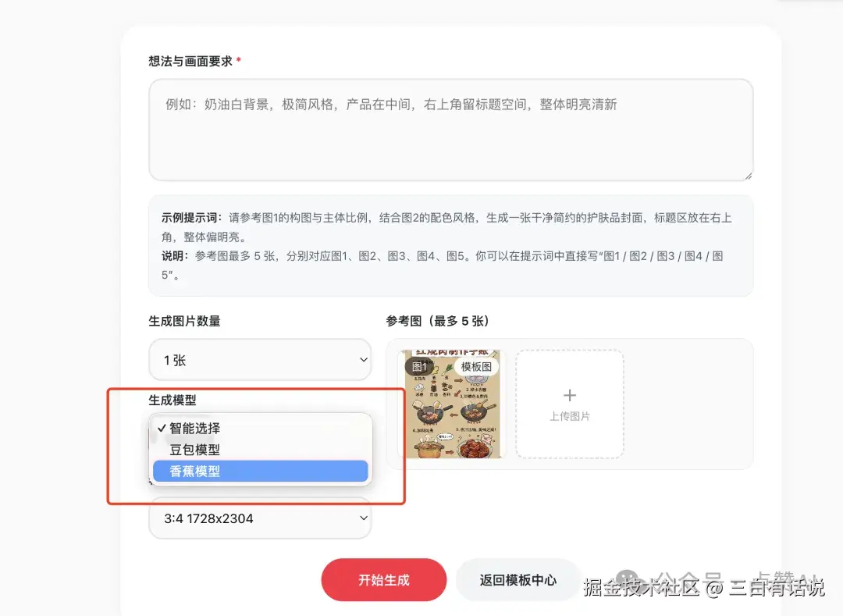Screen dimensions: 843x616
Task: Open the 生成图片数量 dropdown
Action: pyautogui.click(x=260, y=360)
